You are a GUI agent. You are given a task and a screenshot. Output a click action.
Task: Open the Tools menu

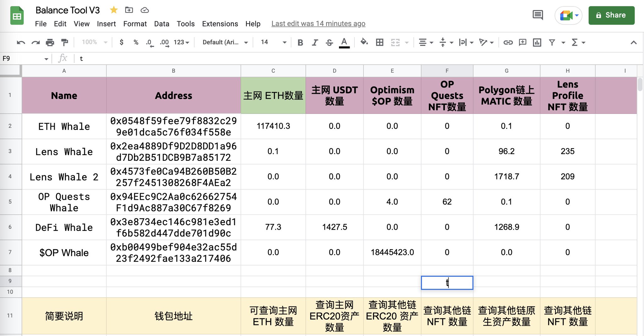pos(186,24)
